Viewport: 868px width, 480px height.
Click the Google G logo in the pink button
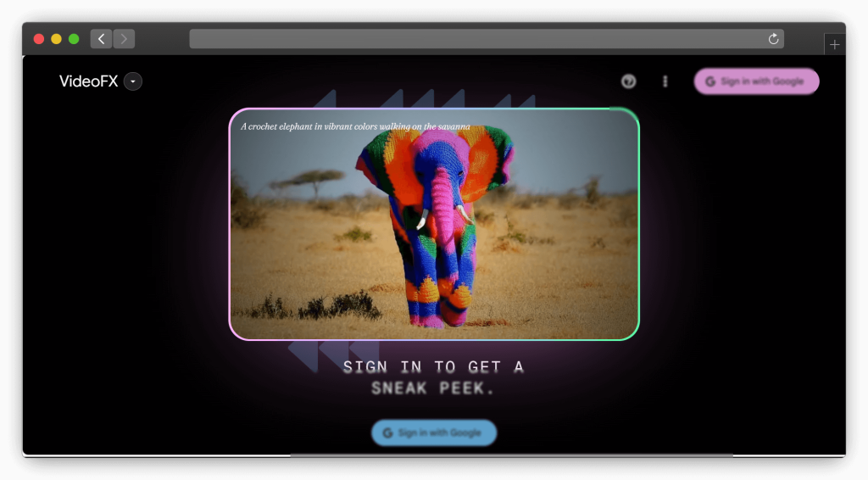click(x=710, y=81)
